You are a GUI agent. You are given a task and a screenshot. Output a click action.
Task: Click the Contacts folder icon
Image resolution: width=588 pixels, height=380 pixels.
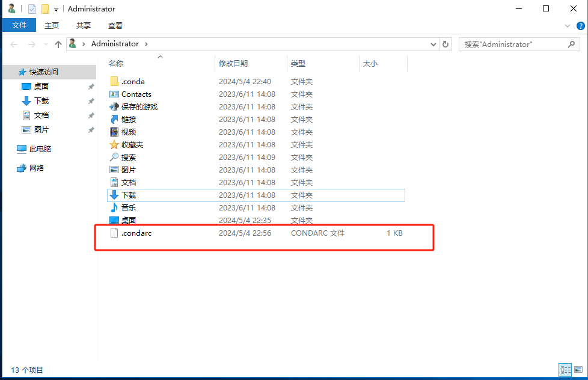(x=114, y=94)
